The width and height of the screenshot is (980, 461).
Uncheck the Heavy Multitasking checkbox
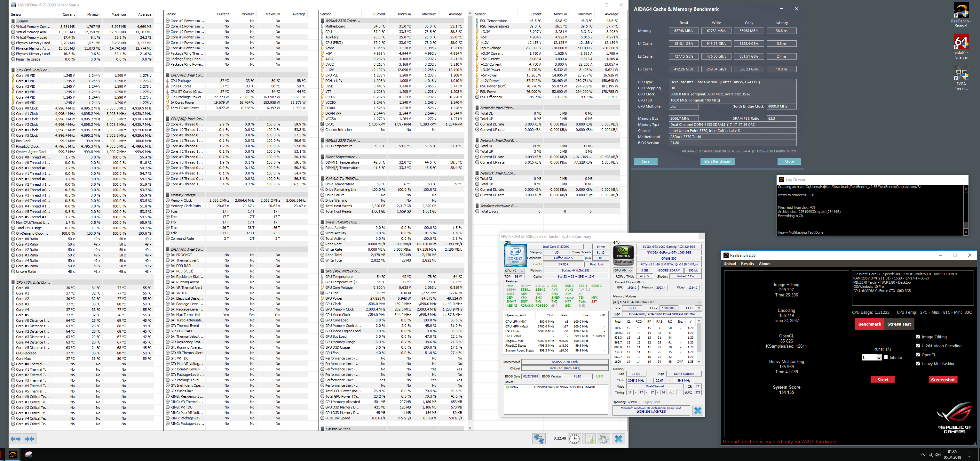(918, 364)
